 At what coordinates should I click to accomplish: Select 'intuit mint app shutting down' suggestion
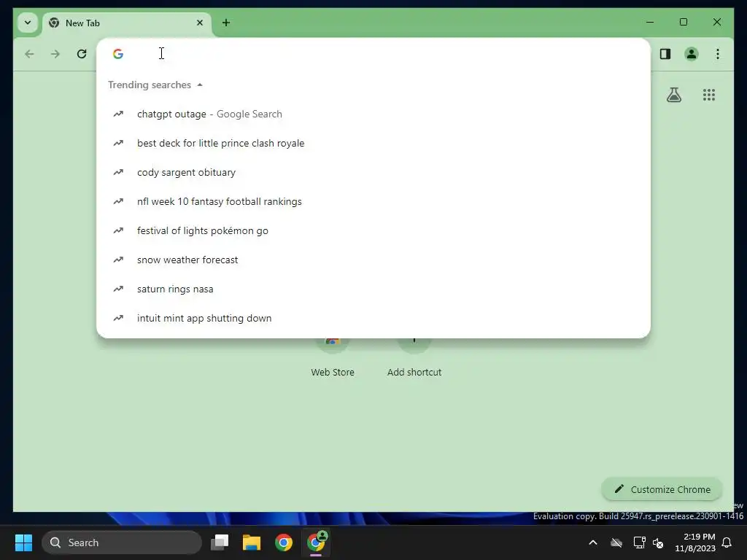pyautogui.click(x=373, y=318)
